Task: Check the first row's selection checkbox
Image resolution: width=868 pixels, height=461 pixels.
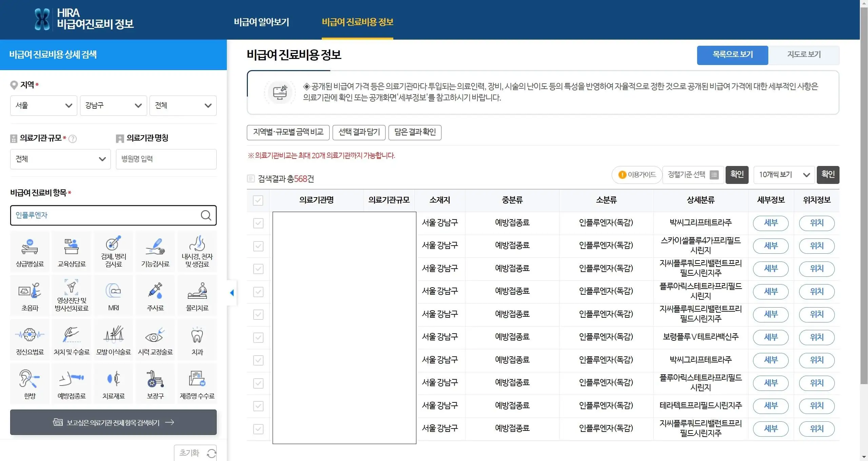Action: pos(258,223)
